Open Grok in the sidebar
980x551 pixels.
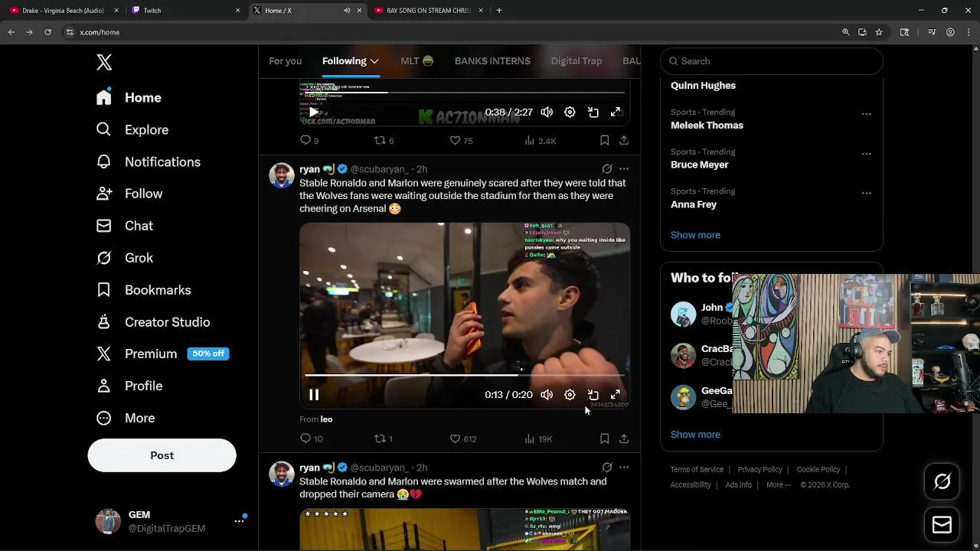coord(124,259)
